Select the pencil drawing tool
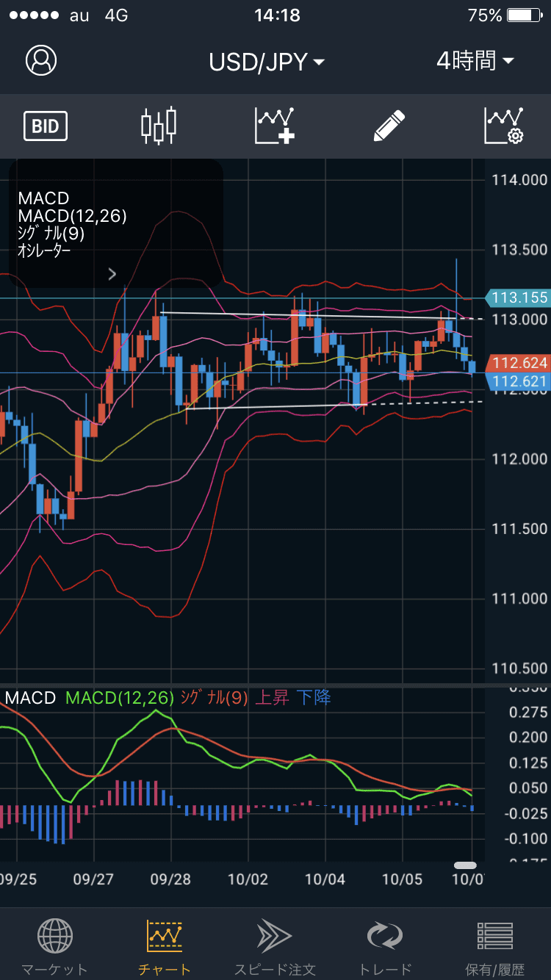Image resolution: width=551 pixels, height=980 pixels. 389,126
